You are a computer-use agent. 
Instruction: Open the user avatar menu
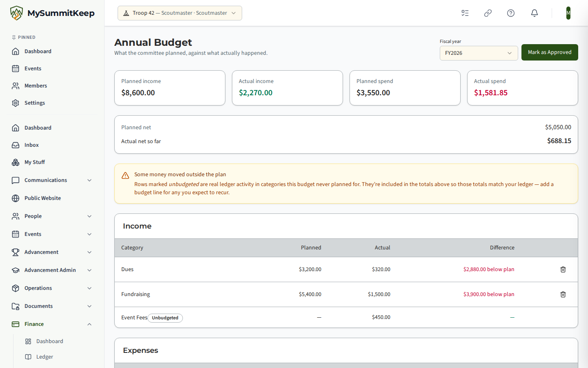[x=568, y=13]
